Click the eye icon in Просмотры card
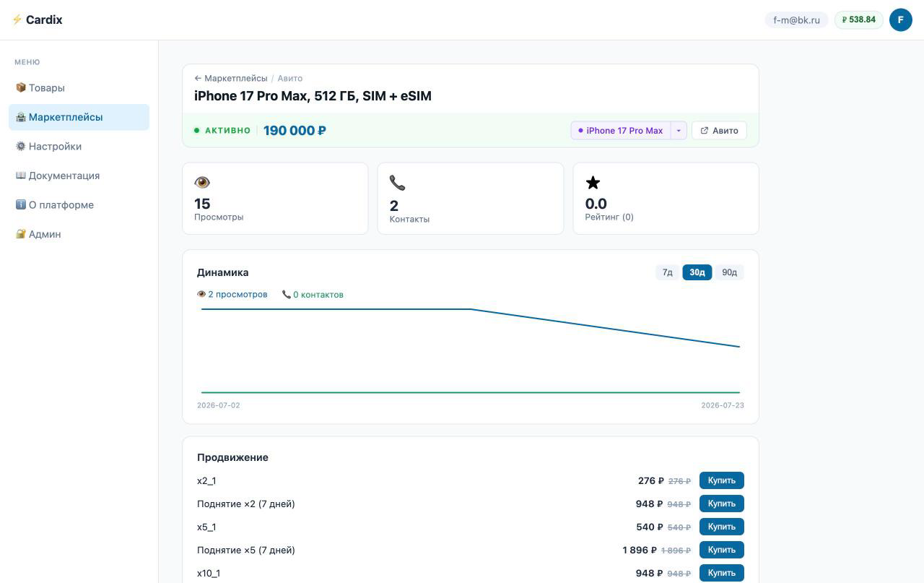Screen dimensions: 924x583 point(202,182)
